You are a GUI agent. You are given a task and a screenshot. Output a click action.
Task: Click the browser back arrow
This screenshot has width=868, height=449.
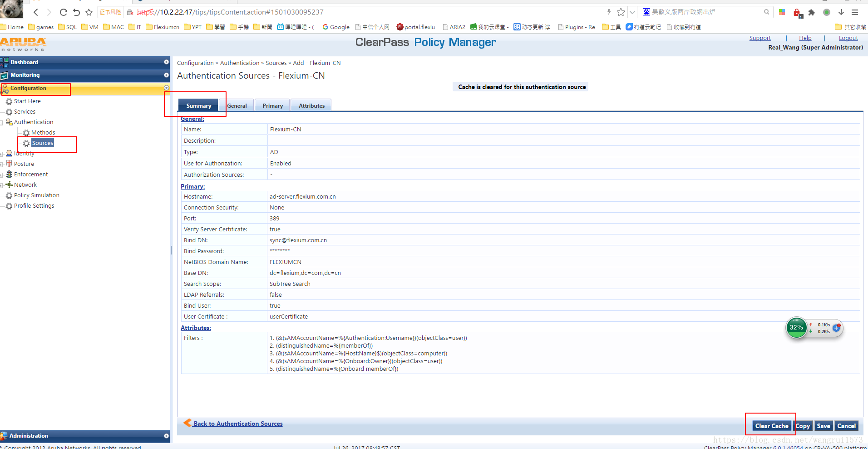tap(36, 12)
